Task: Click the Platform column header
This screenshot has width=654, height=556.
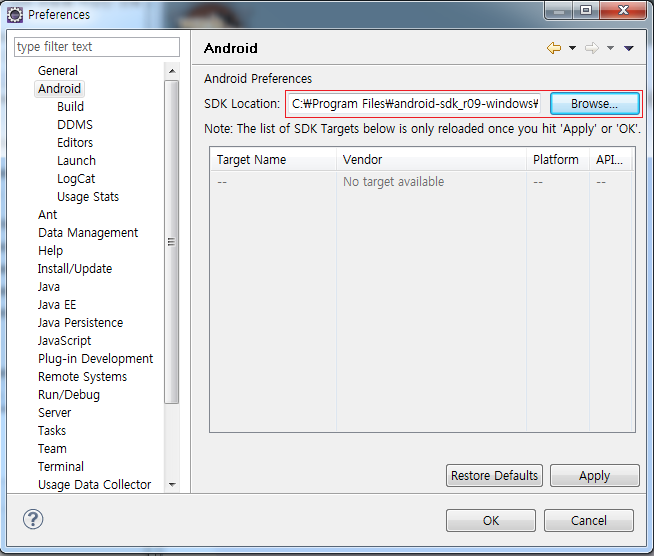Action: click(x=558, y=160)
